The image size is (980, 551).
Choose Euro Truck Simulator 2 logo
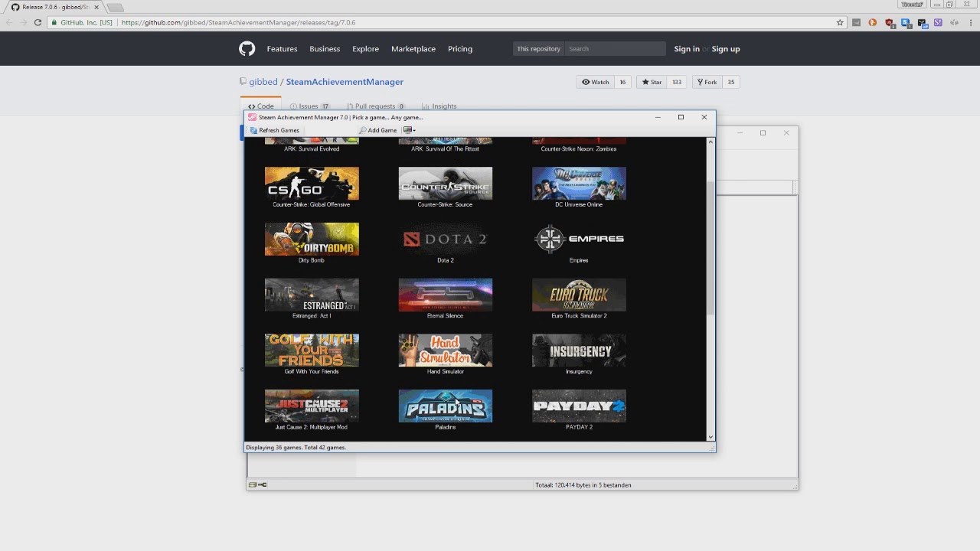(x=579, y=295)
